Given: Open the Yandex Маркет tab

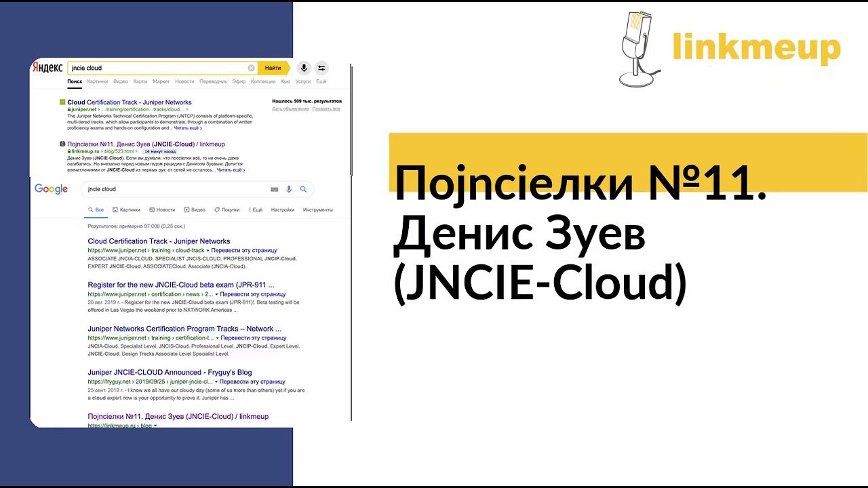Looking at the screenshot, I should point(161,81).
